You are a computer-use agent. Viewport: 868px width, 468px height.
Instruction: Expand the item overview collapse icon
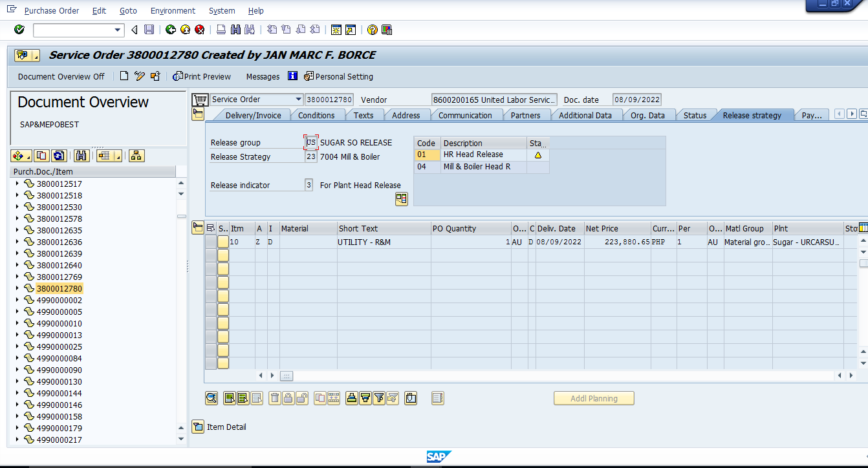point(198,228)
